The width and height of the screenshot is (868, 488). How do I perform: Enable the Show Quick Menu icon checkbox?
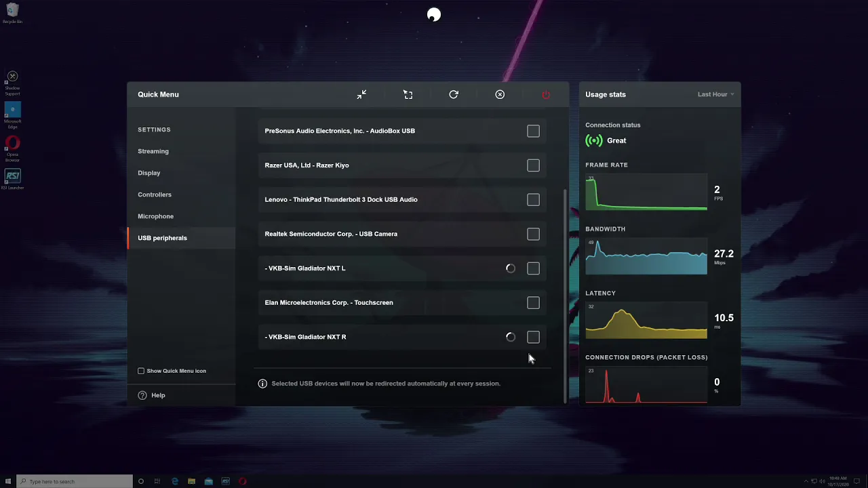141,371
